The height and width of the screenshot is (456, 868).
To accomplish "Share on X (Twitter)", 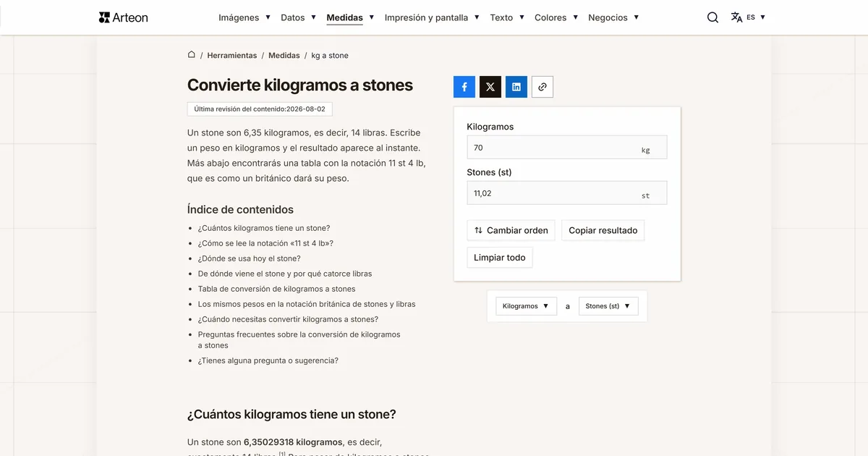I will click(490, 87).
